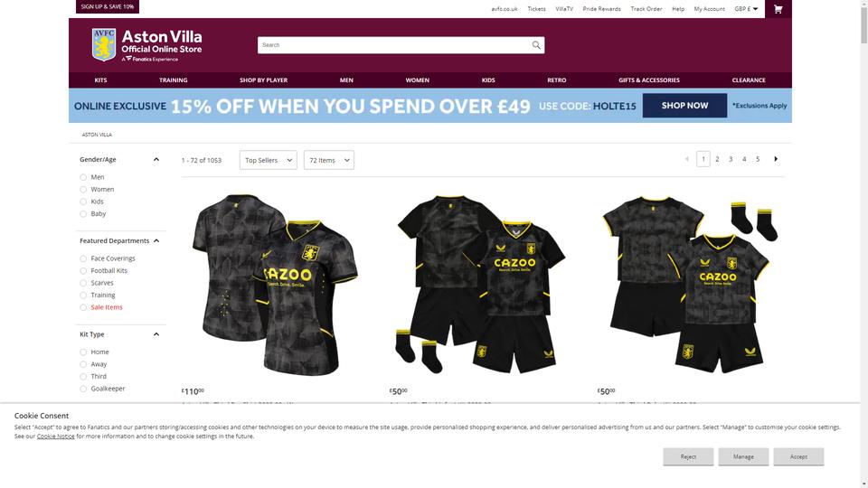Click the Aston Villa crest logo
The height and width of the screenshot is (488, 868).
pos(103,45)
